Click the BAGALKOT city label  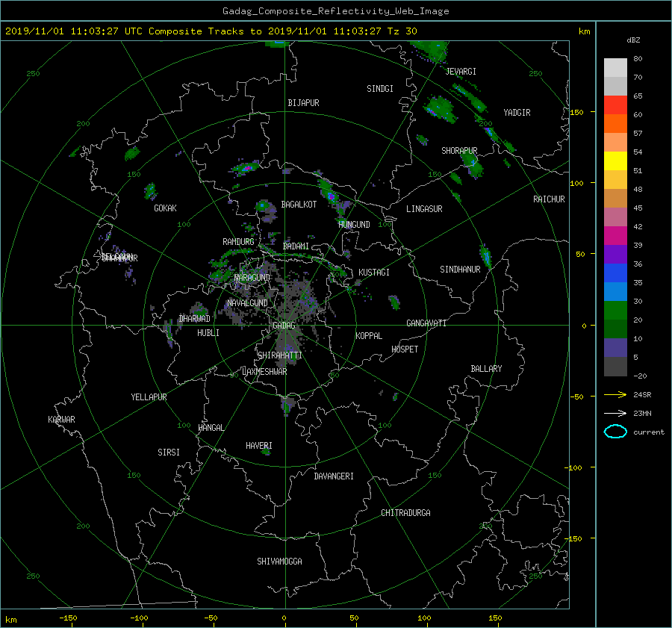[x=299, y=205]
